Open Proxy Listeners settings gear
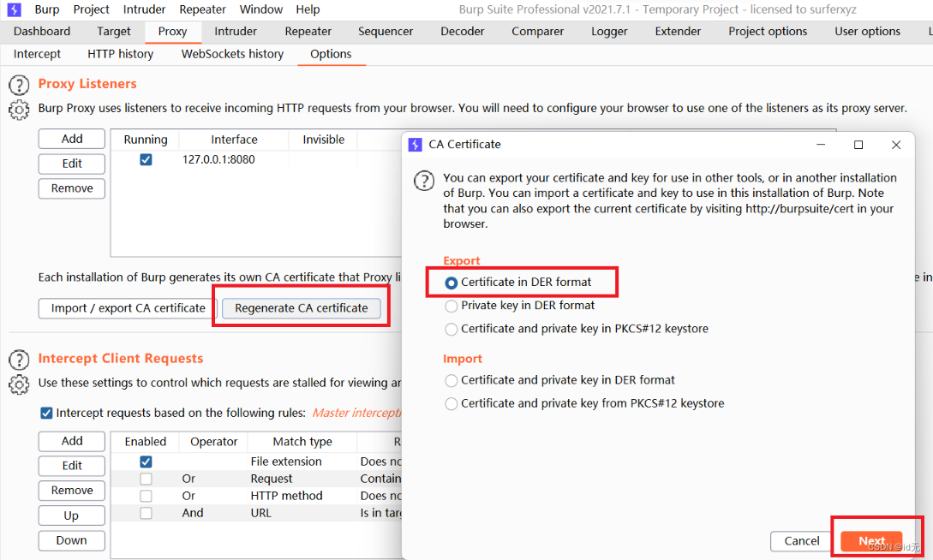 (19, 110)
